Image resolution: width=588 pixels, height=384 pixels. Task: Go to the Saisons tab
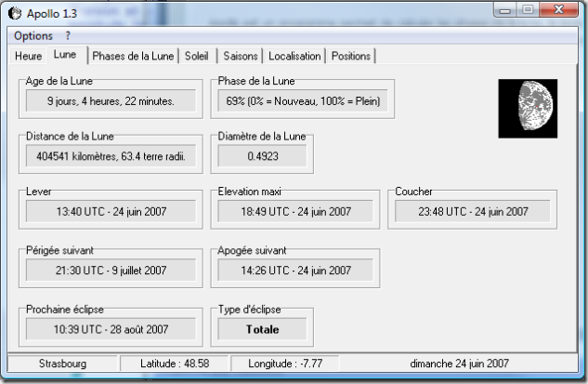(239, 56)
